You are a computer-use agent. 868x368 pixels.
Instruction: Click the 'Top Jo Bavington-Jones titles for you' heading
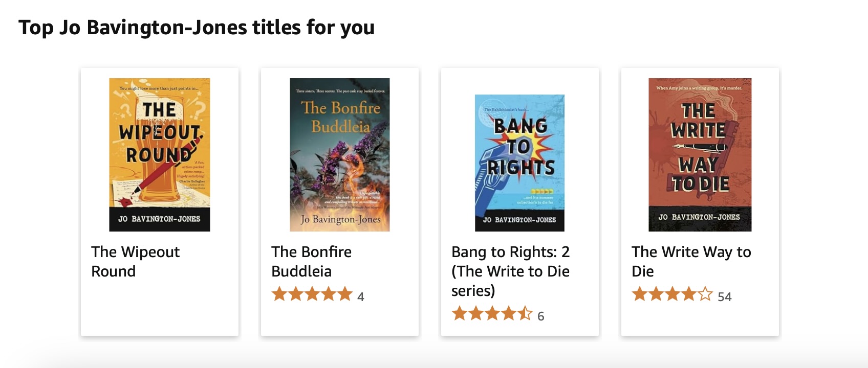197,27
